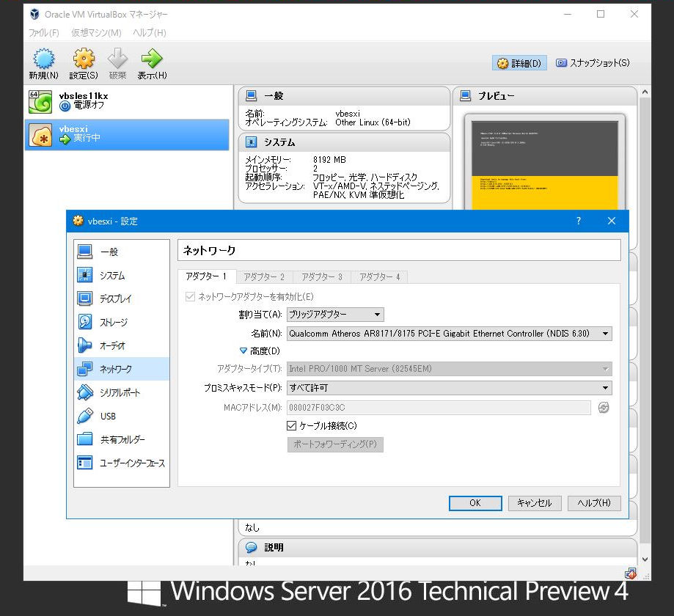Switch to アダプター 1 tab
Image resolution: width=674 pixels, height=616 pixels.
pyautogui.click(x=207, y=276)
